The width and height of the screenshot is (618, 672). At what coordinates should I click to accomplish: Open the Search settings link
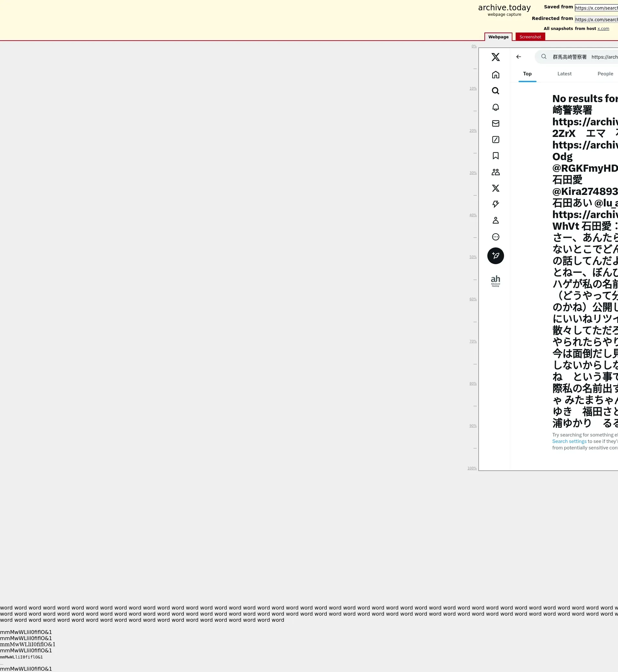pos(569,441)
